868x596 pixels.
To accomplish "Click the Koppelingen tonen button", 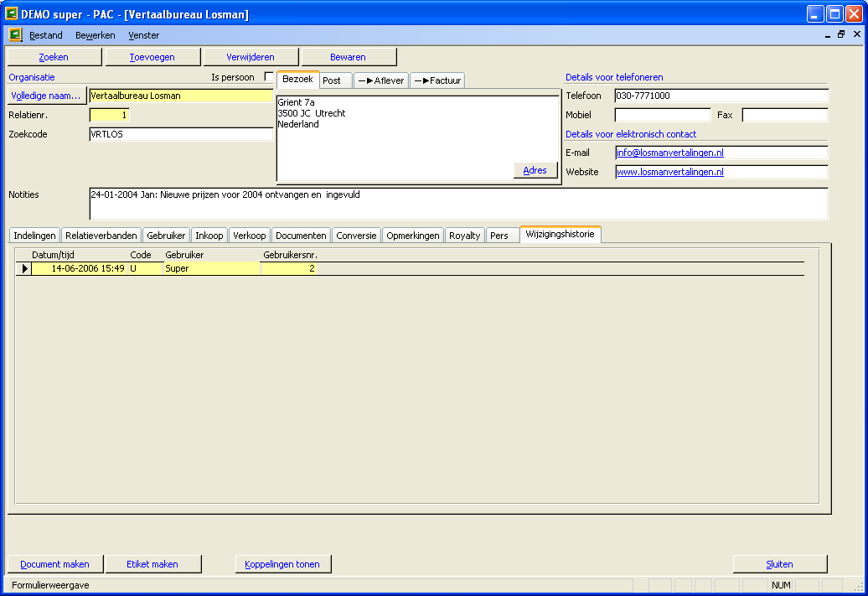I will [x=282, y=564].
